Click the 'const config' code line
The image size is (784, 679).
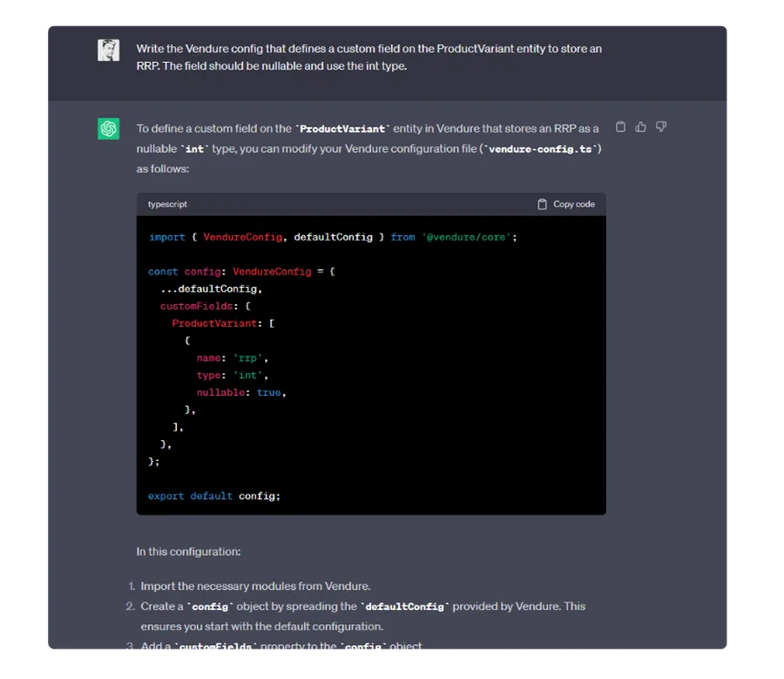pos(241,271)
